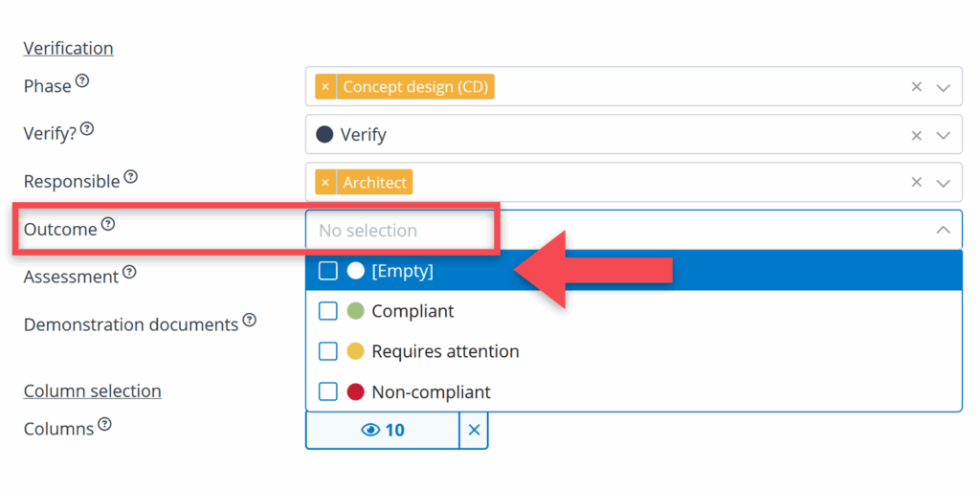Click the help icon beside Verify?
The height and width of the screenshot is (490, 980).
point(87,128)
